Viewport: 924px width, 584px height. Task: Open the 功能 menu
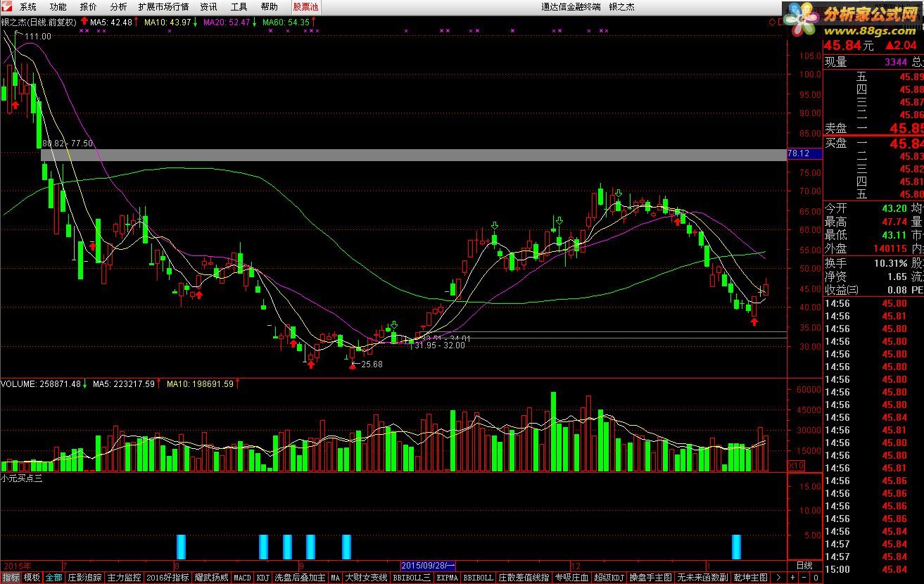[58, 7]
